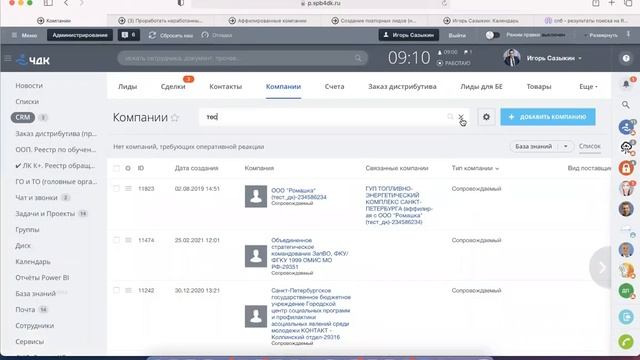The height and width of the screenshot is (360, 640).
Task: Select checkbox for company 11823
Action: pyautogui.click(x=116, y=189)
